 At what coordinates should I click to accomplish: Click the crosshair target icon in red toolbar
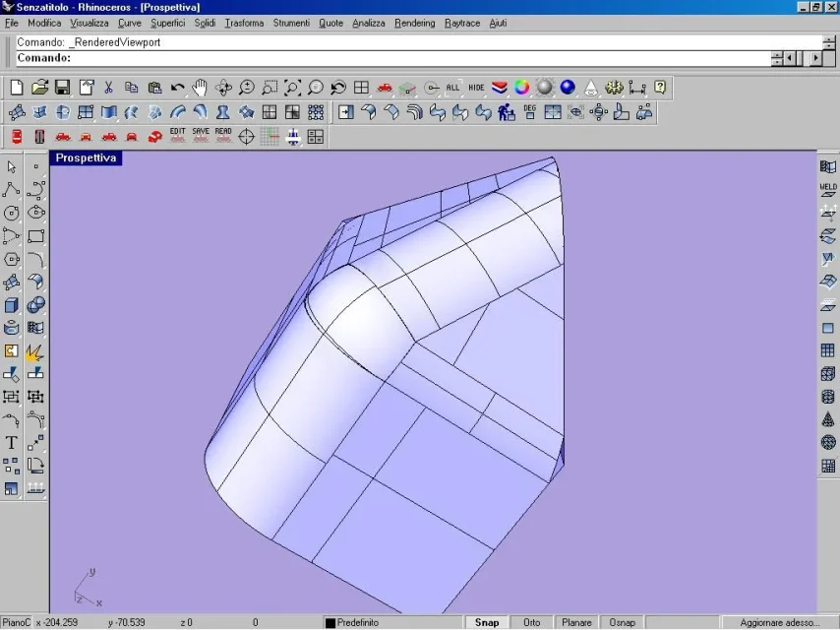coord(247,136)
